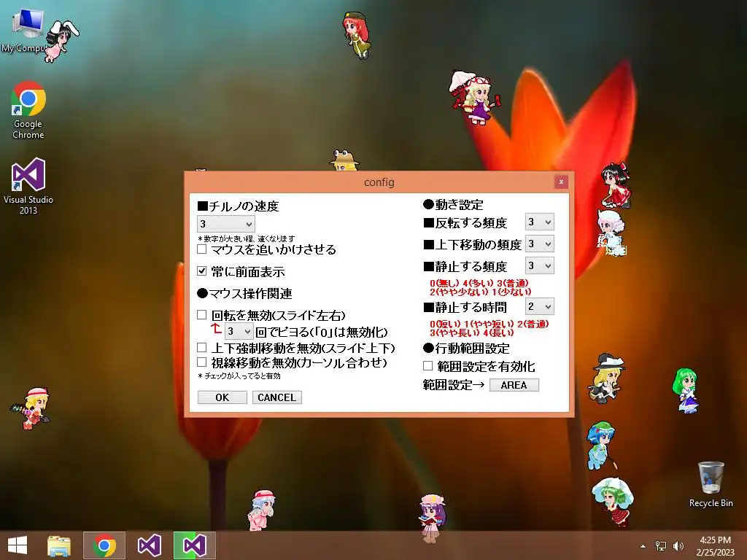Click the red-haired green-dress mascot at top
Viewport: 747px width, 560px height.
coord(357,35)
